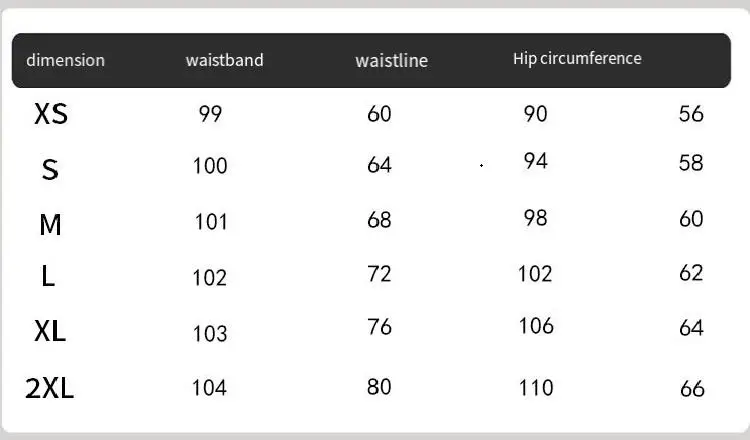Click hip circumference value 106
The image size is (750, 440).
click(x=535, y=326)
